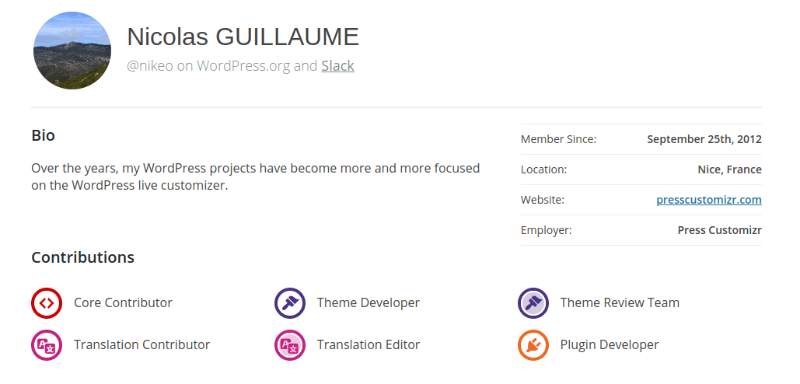Click the mountain profile avatar
The height and width of the screenshot is (384, 800).
pyautogui.click(x=72, y=50)
